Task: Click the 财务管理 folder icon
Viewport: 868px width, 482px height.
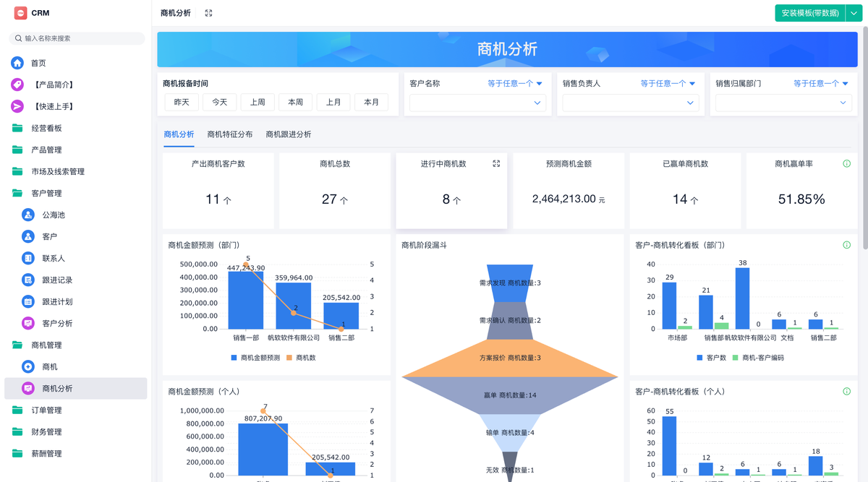Action: pos(17,431)
